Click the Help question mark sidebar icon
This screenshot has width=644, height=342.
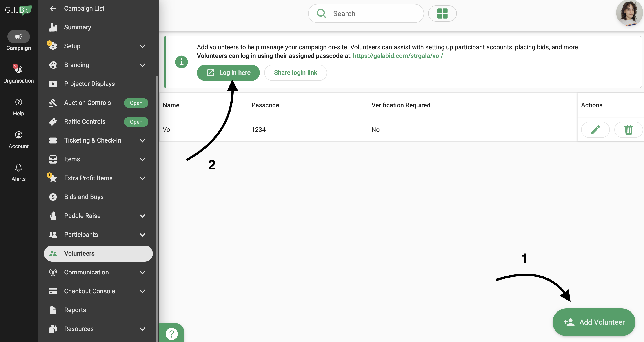18,102
